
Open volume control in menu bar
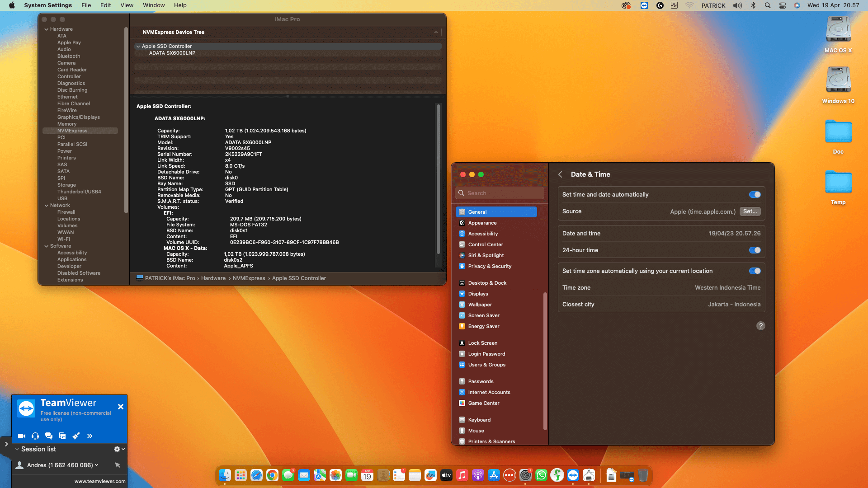(x=737, y=5)
